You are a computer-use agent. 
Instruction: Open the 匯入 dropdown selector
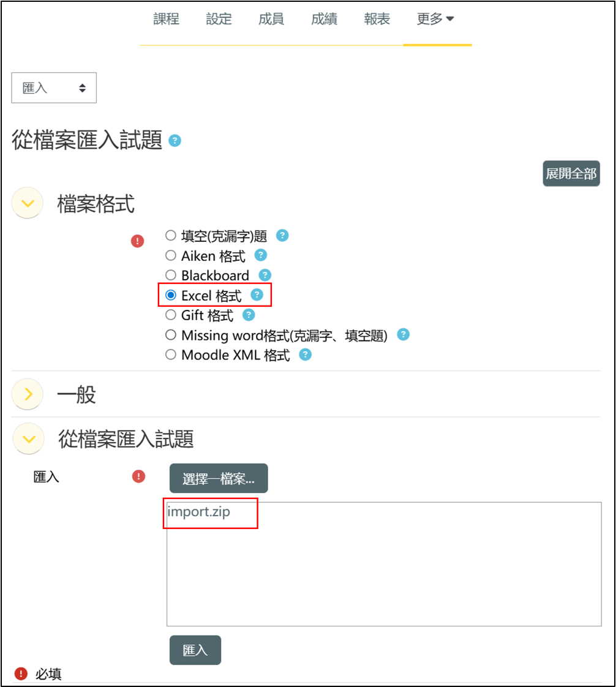(x=54, y=88)
